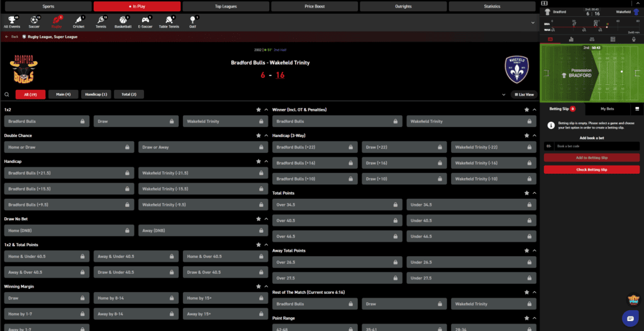Collapse the Double Chance market section
This screenshot has width=644, height=331.
tap(266, 136)
